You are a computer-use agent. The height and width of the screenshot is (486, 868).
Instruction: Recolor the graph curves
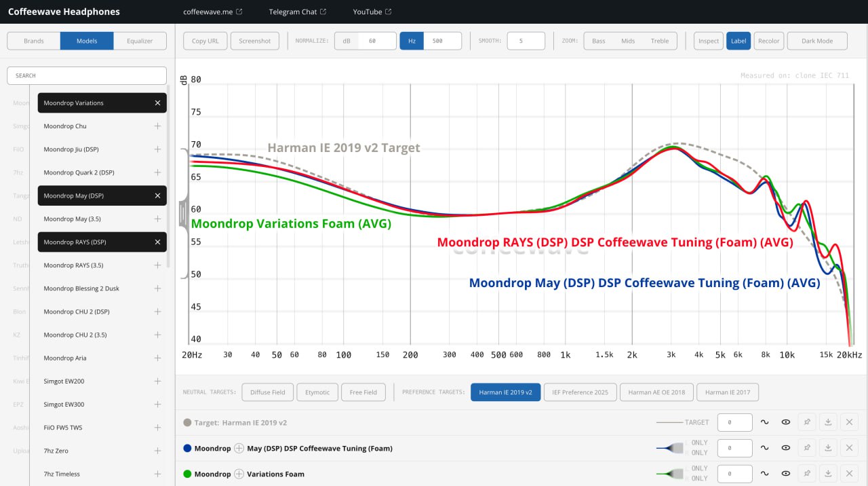pyautogui.click(x=769, y=41)
